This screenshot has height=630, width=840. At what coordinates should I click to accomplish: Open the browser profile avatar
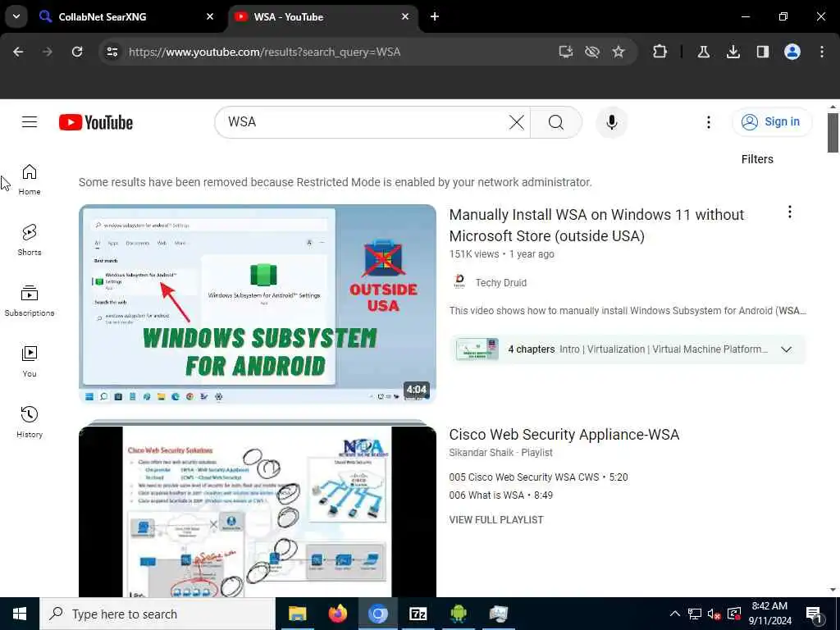792,52
